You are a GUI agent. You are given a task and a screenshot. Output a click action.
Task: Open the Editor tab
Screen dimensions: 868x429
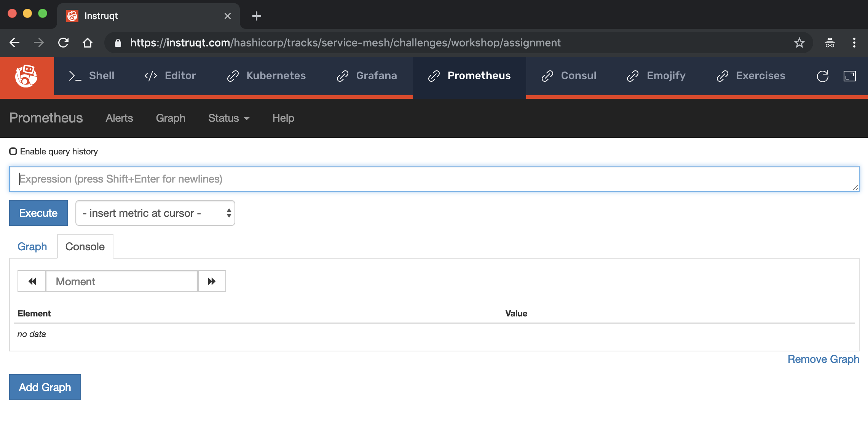[170, 76]
